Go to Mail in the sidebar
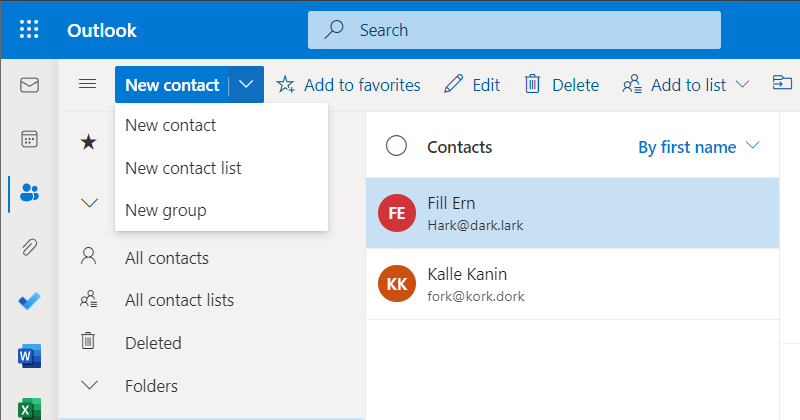The image size is (800, 420). point(29,85)
